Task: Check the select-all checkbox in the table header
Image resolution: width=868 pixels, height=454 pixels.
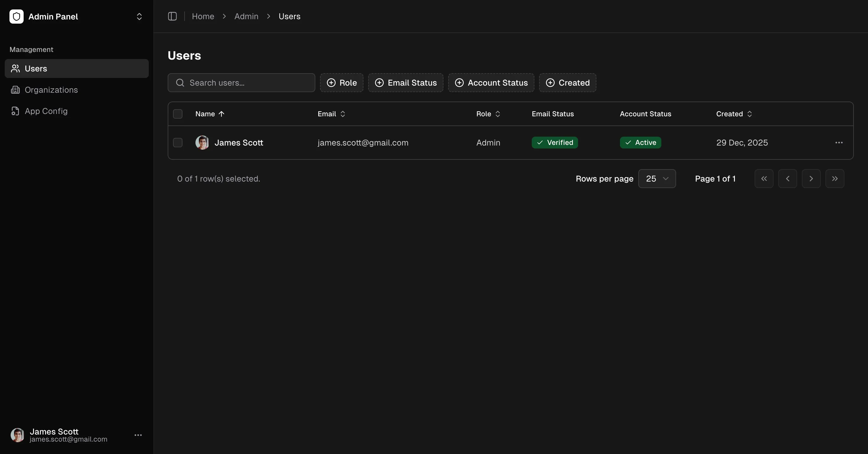Action: tap(177, 114)
